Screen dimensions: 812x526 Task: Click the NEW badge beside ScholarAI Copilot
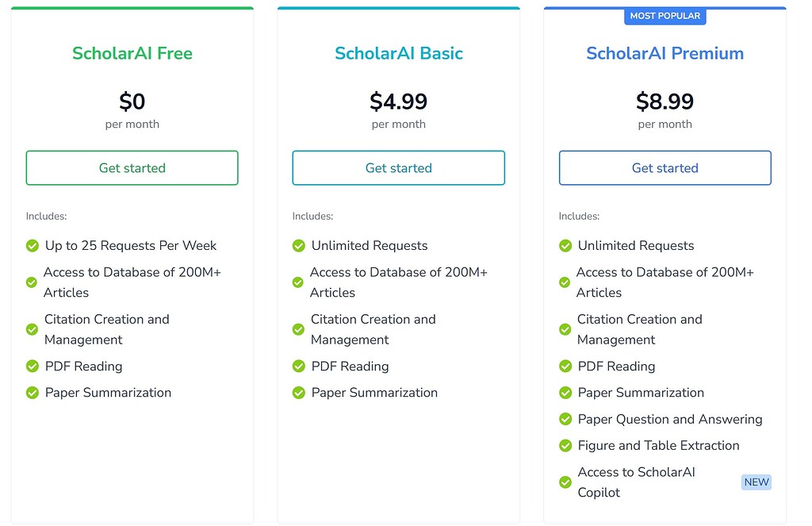click(x=756, y=482)
